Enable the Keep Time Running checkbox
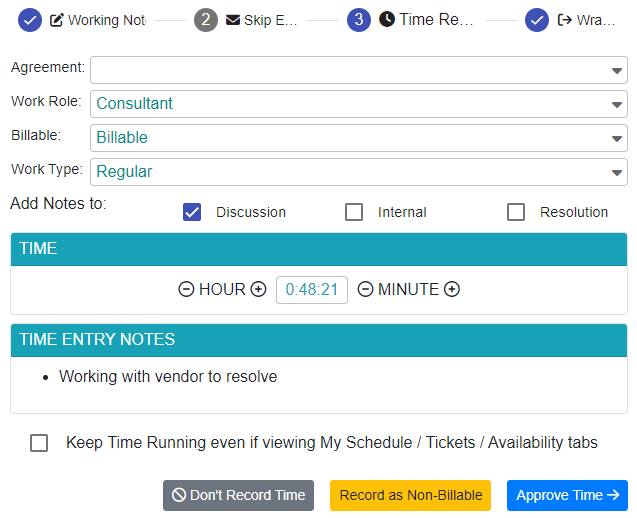The height and width of the screenshot is (518, 637). [39, 443]
